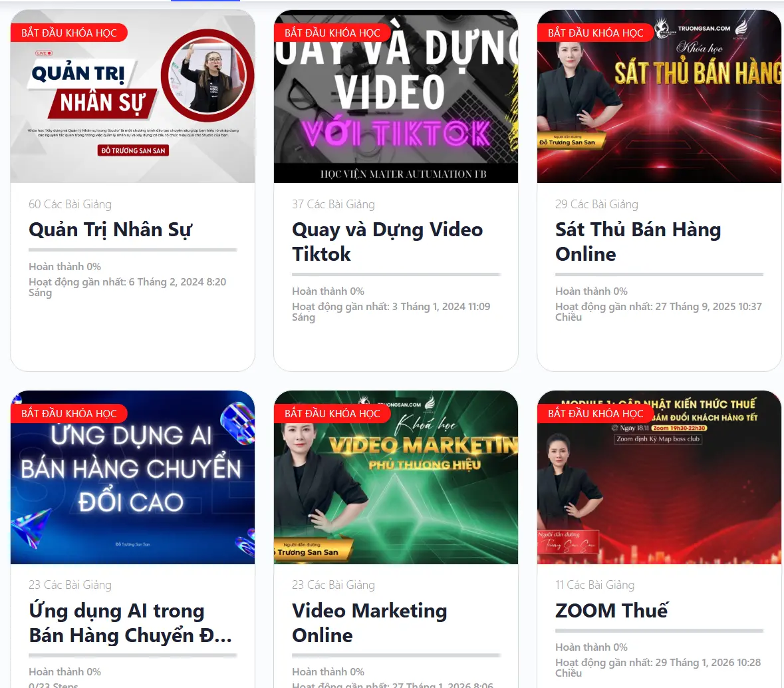This screenshot has width=784, height=688.
Task: Open the Sát Thủ Bán Hàng Online title
Action: tap(638, 242)
